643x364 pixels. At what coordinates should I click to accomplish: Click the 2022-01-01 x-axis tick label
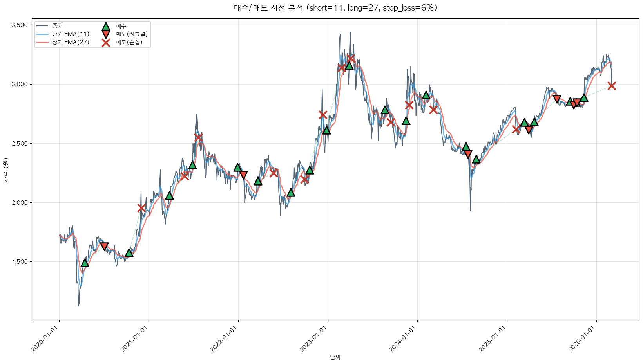[x=225, y=339]
